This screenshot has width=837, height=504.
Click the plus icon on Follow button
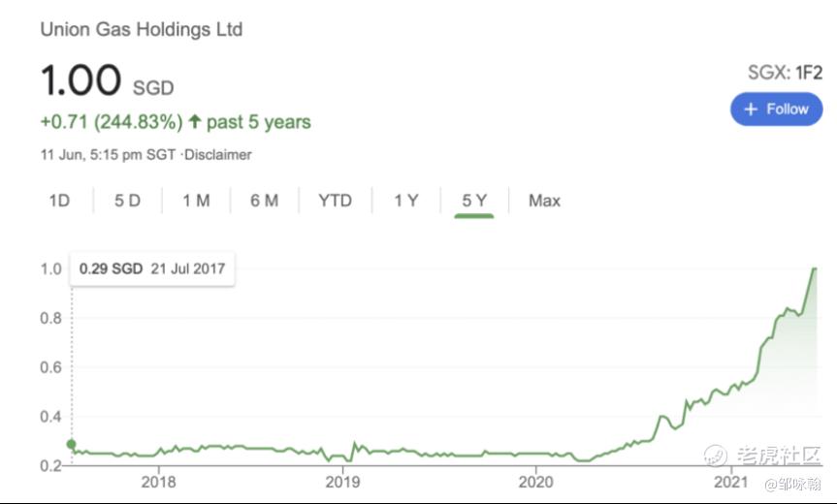(751, 110)
